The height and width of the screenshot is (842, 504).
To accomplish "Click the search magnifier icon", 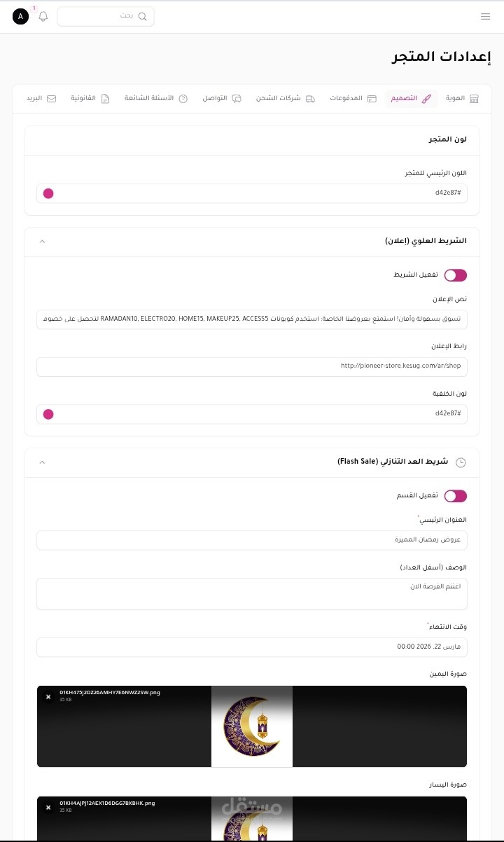I will [143, 16].
